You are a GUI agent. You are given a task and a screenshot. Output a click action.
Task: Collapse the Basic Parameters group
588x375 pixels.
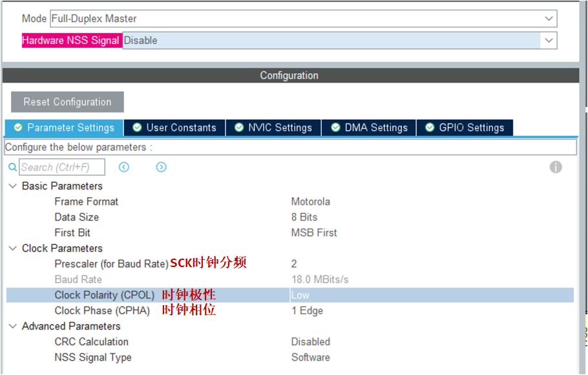(x=13, y=186)
